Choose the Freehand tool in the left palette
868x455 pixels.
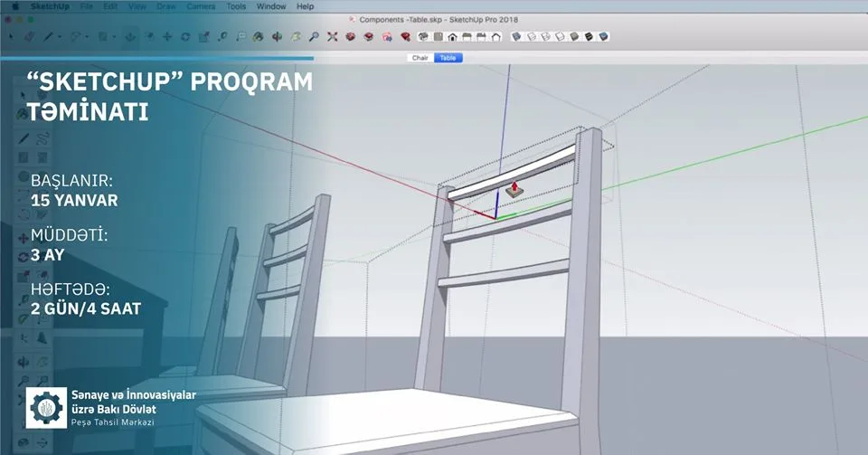click(x=42, y=137)
